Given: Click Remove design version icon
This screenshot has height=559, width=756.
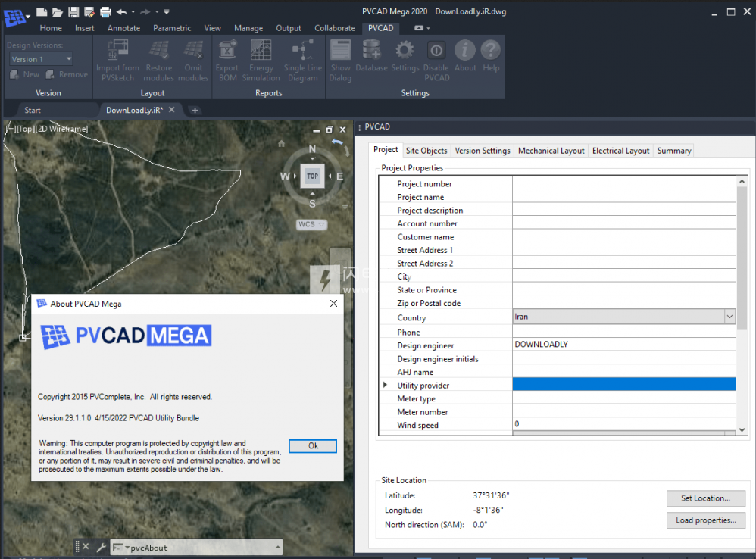Looking at the screenshot, I should pyautogui.click(x=50, y=74).
